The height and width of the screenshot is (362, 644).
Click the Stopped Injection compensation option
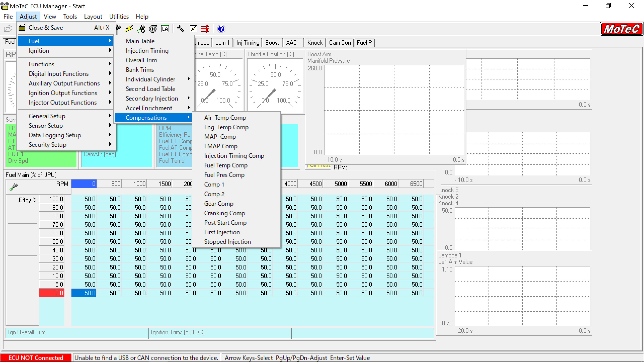227,242
